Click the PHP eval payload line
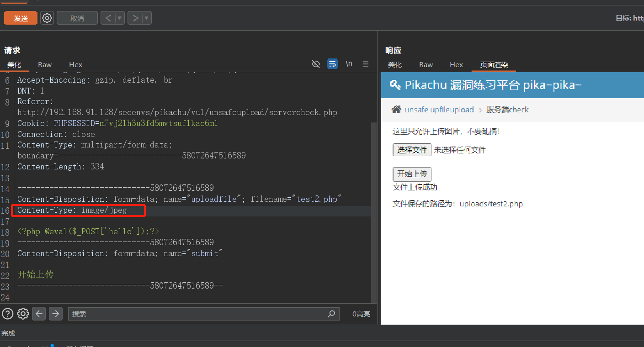The image size is (644, 347). coord(88,231)
